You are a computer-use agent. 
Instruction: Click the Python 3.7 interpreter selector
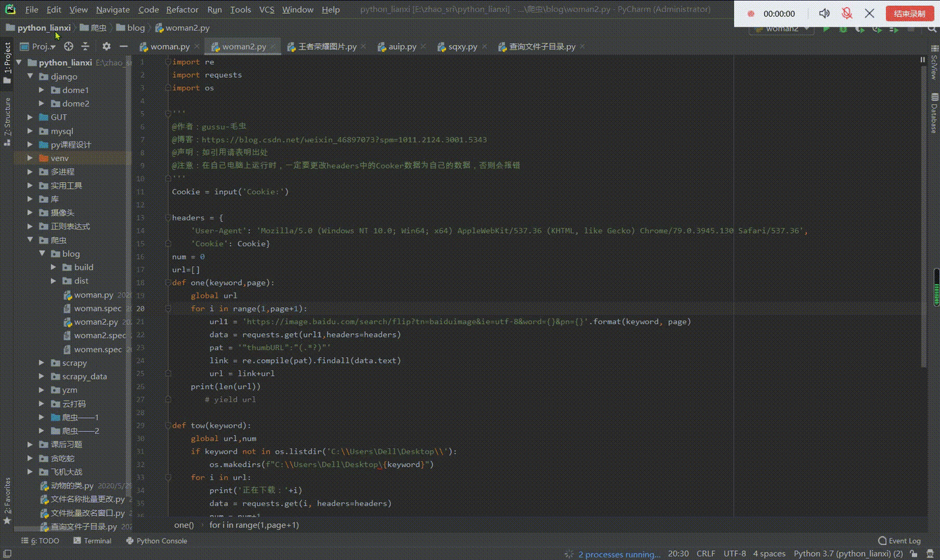coord(848,554)
